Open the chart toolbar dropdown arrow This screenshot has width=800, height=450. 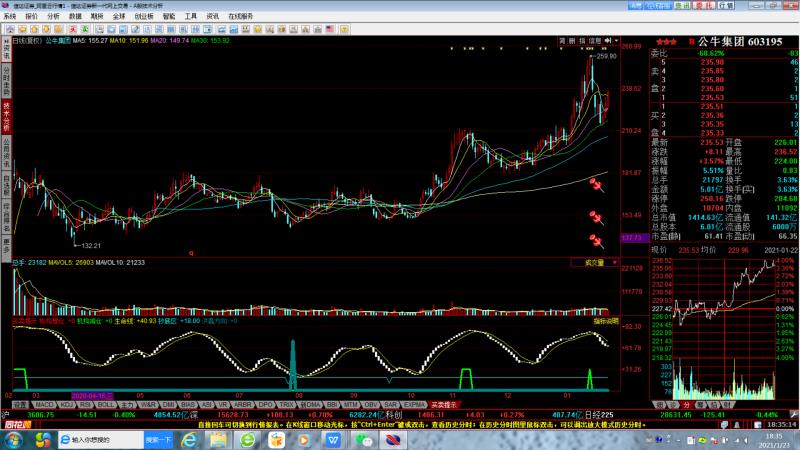coord(616,40)
